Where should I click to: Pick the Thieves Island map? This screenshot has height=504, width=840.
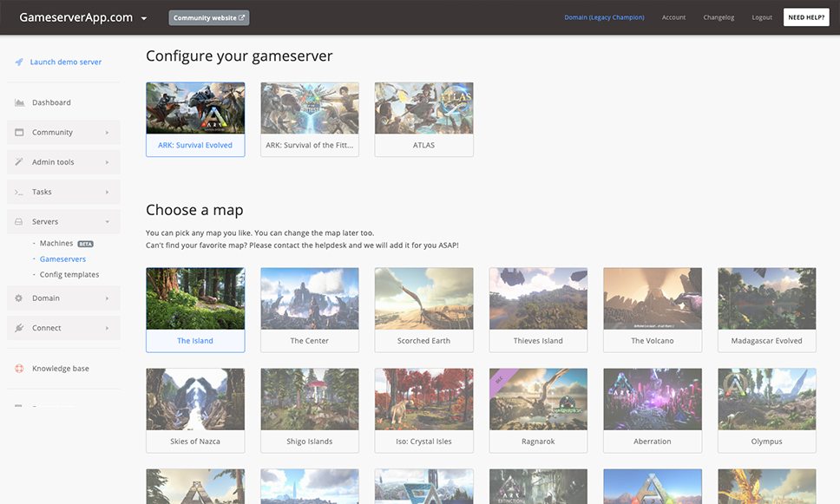coord(538,310)
